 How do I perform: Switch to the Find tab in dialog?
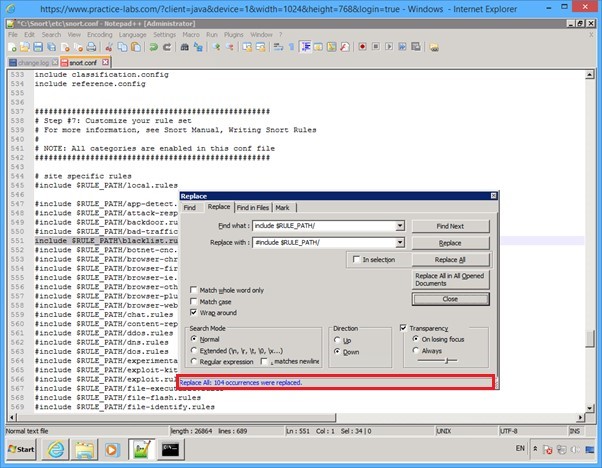(x=190, y=208)
